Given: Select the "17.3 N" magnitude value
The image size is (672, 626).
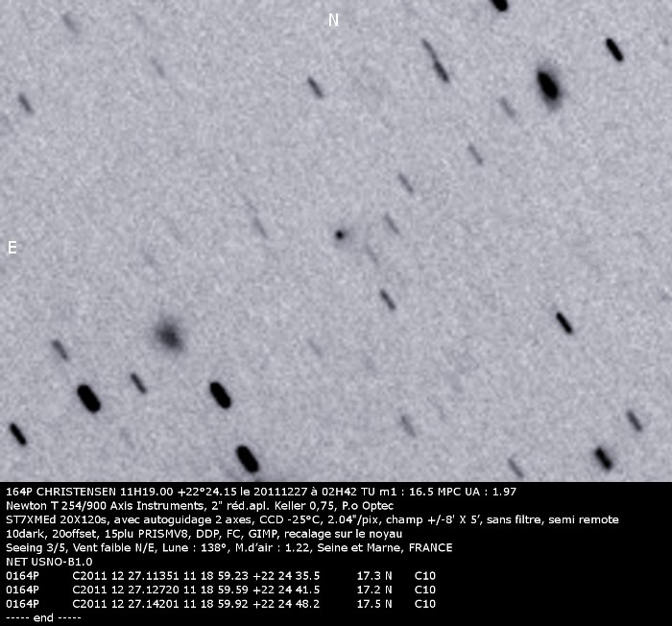Looking at the screenshot, I should tap(374, 576).
